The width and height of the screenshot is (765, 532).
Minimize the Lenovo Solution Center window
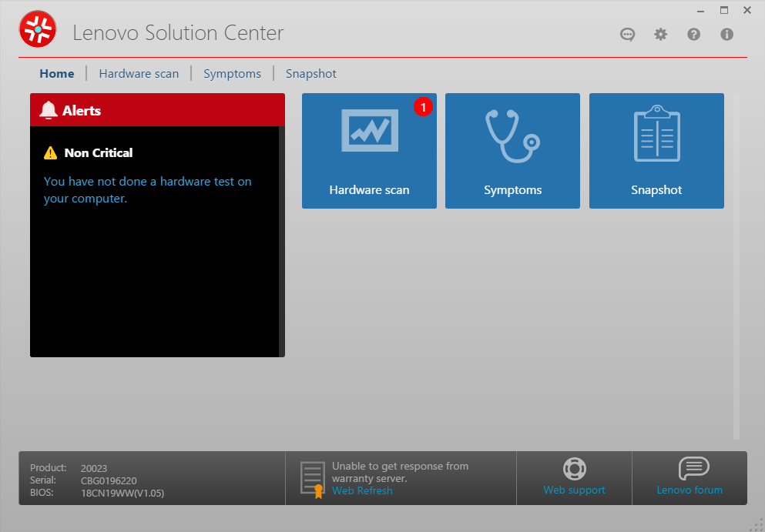[701, 10]
